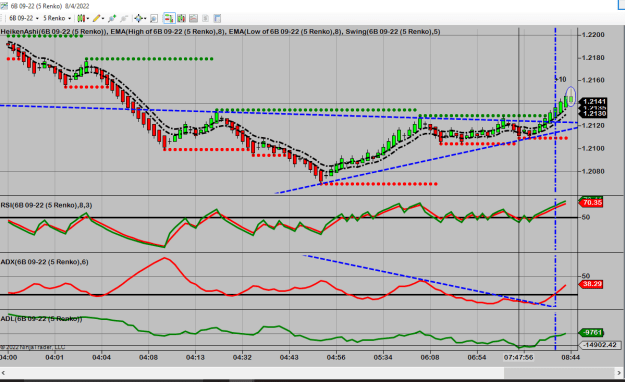Click the 1.2141 current price marker
Viewport: 625px width, 382px height.
[594, 102]
